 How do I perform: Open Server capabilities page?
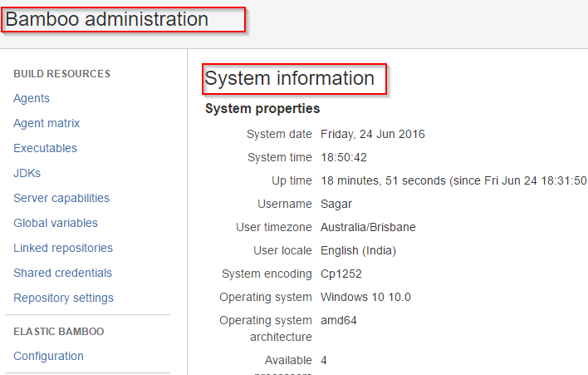click(x=61, y=198)
